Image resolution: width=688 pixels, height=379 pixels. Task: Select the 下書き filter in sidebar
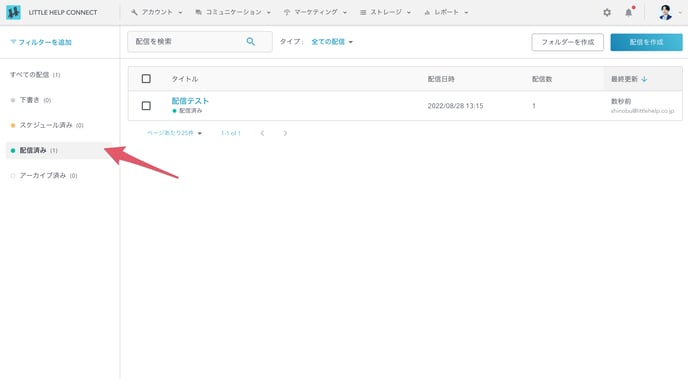point(31,100)
